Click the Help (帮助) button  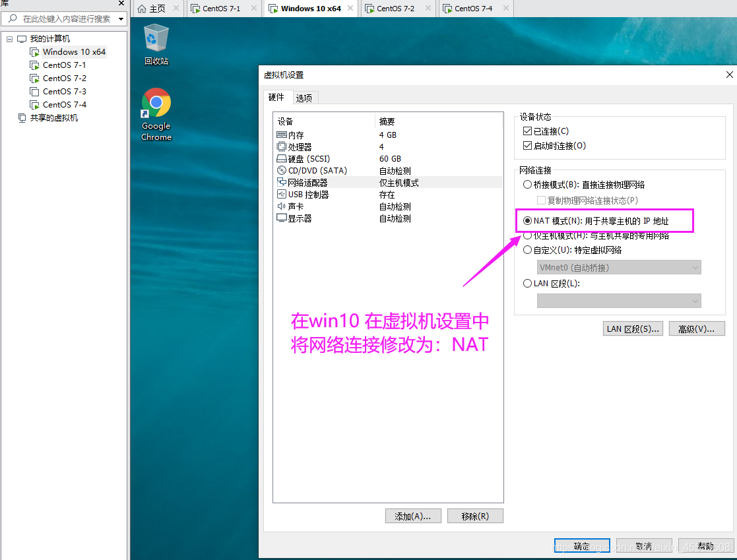click(706, 546)
